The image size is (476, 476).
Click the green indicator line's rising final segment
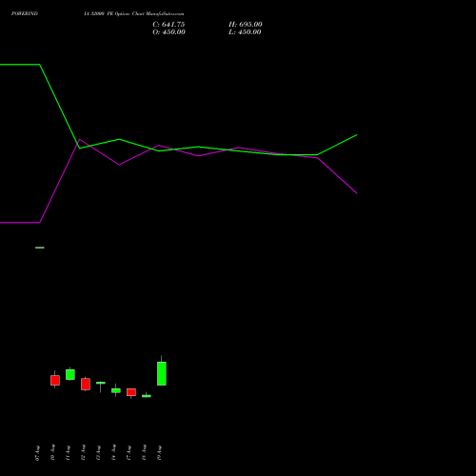point(337,145)
